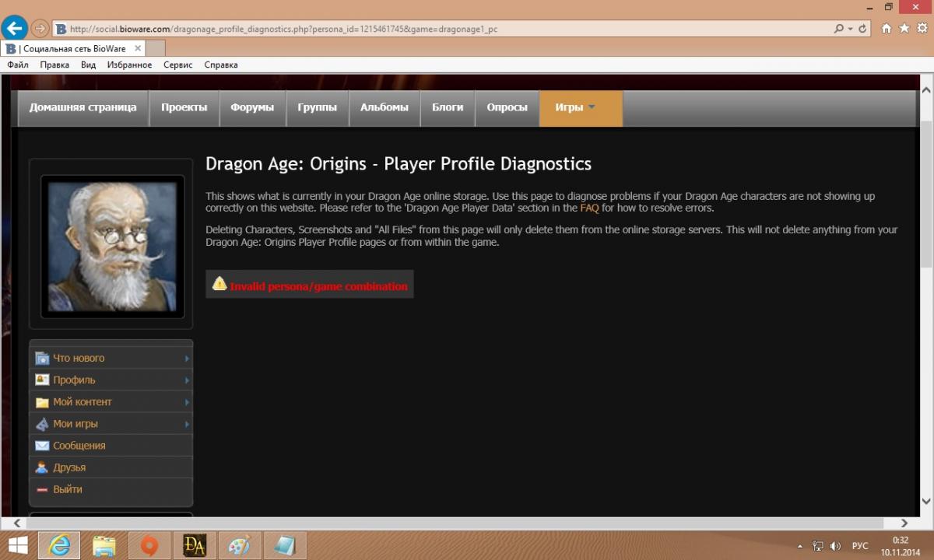Open the Файл menu
This screenshot has width=934, height=560.
click(18, 65)
